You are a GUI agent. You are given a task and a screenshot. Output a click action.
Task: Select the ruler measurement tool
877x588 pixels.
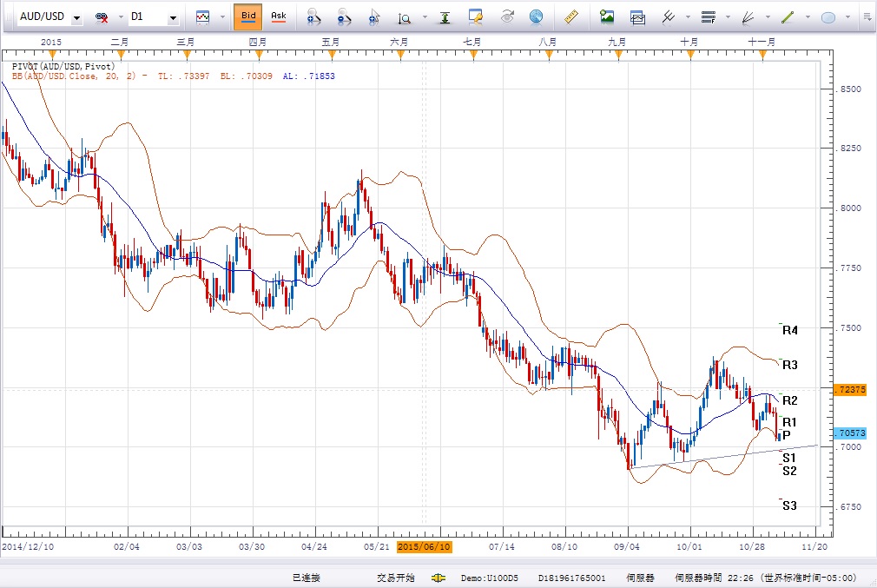[571, 17]
